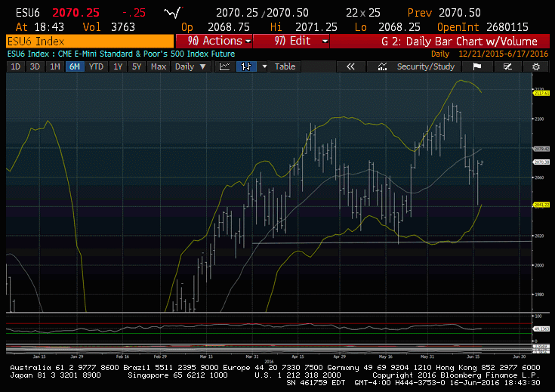This screenshot has width=555, height=392.
Task: Click the Jun 15 date axis label
Action: pyautogui.click(x=473, y=357)
